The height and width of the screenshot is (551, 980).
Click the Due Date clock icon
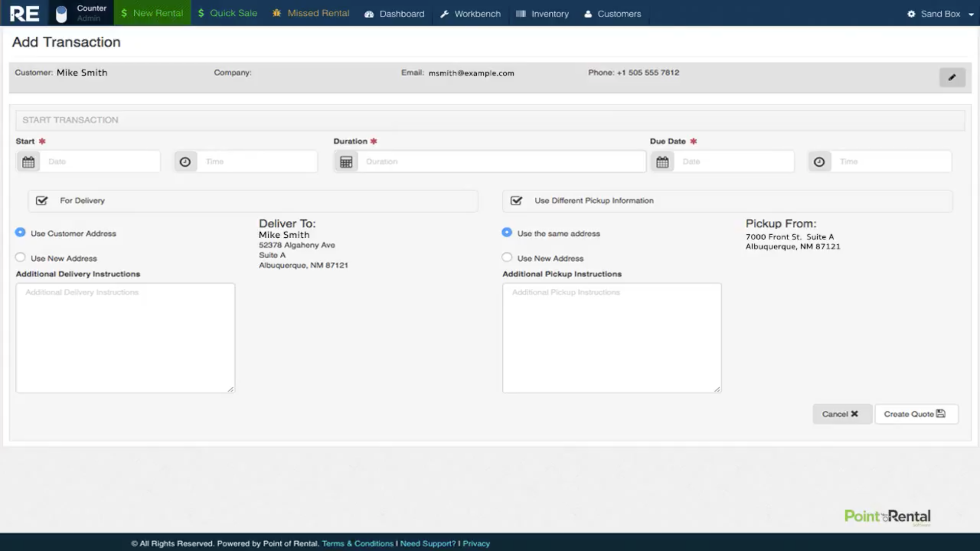(819, 162)
